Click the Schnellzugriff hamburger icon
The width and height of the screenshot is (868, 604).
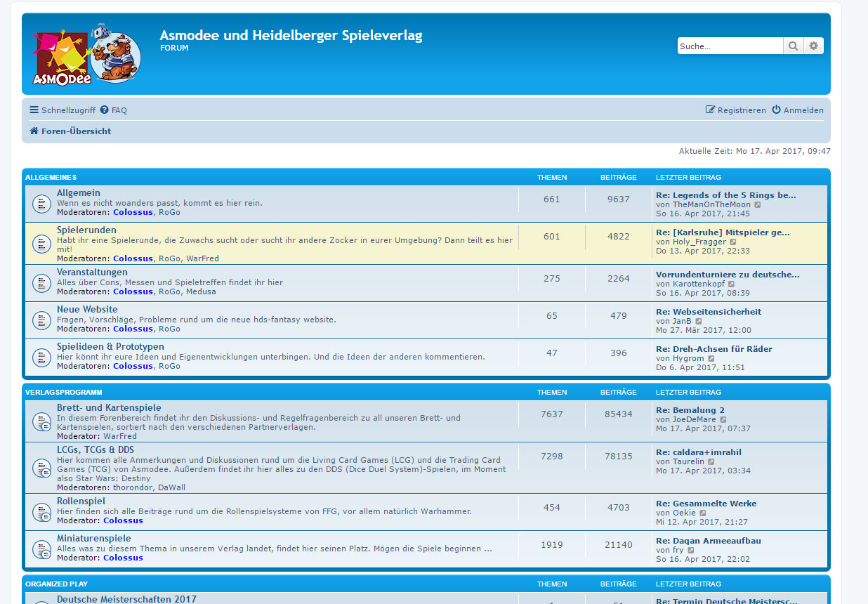pyautogui.click(x=34, y=110)
